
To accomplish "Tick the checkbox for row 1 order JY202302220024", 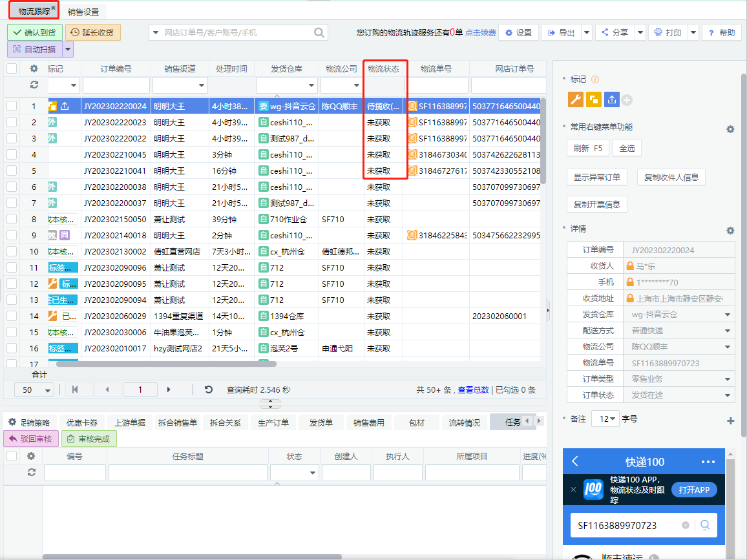I will (x=12, y=106).
